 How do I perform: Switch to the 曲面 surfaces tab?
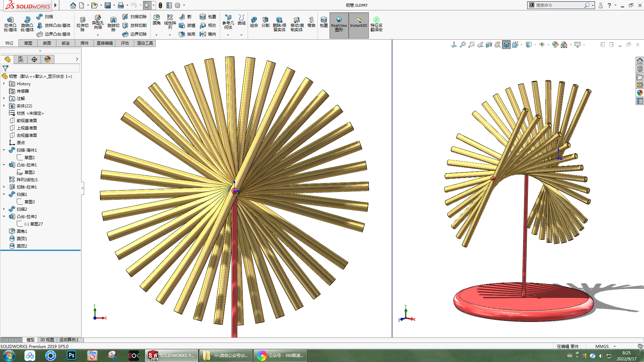click(47, 43)
